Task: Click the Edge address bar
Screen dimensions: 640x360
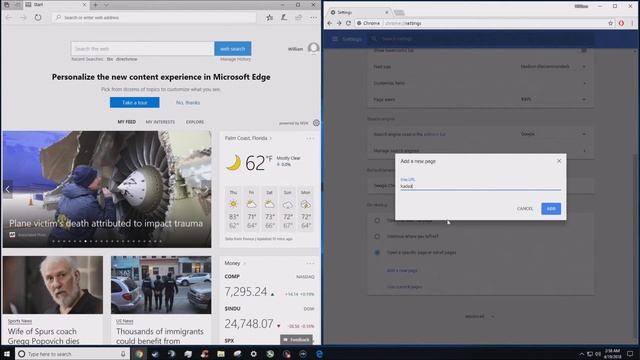Action: click(154, 18)
